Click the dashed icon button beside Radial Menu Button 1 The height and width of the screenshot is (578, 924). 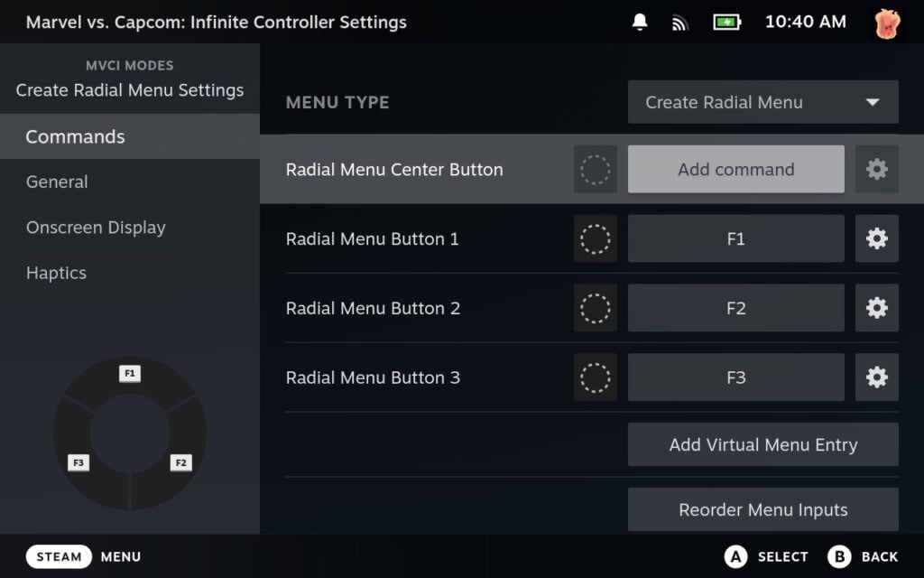click(x=595, y=238)
